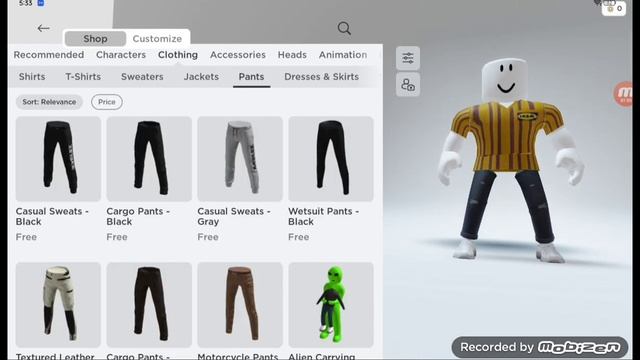The width and height of the screenshot is (640, 360).
Task: Tap the Mobizen floating recorder bubble
Action: [x=624, y=93]
